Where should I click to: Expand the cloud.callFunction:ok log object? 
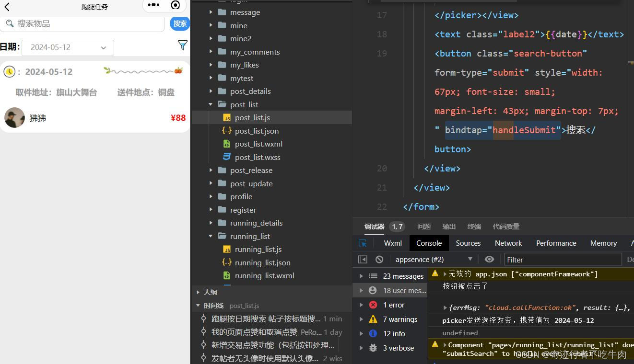coord(445,308)
